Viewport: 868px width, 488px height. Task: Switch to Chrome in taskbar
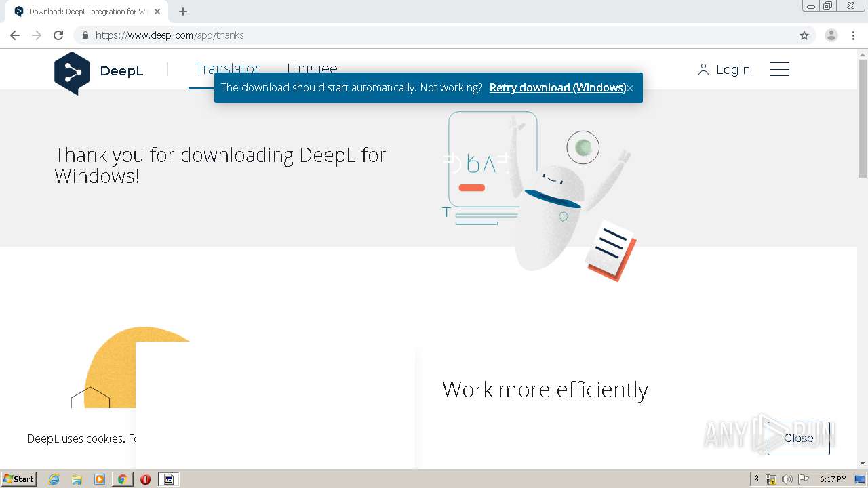click(x=122, y=479)
